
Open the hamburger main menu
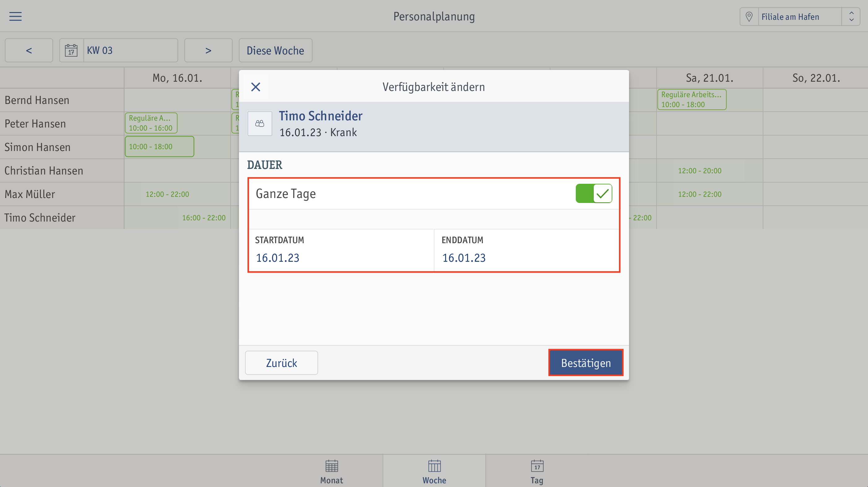15,16
